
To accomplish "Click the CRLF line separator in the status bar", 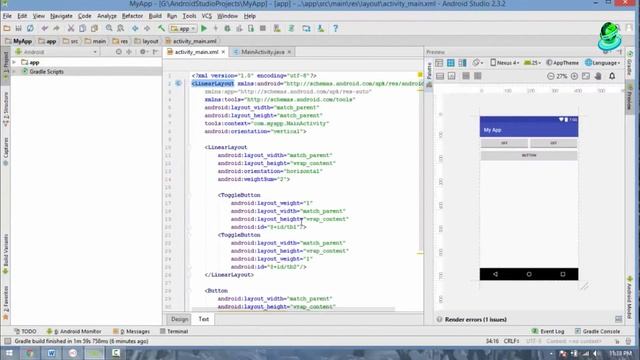I will 511,341.
